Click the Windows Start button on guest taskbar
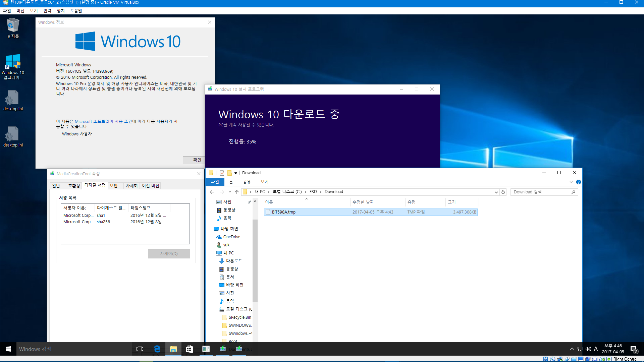 tap(8, 349)
